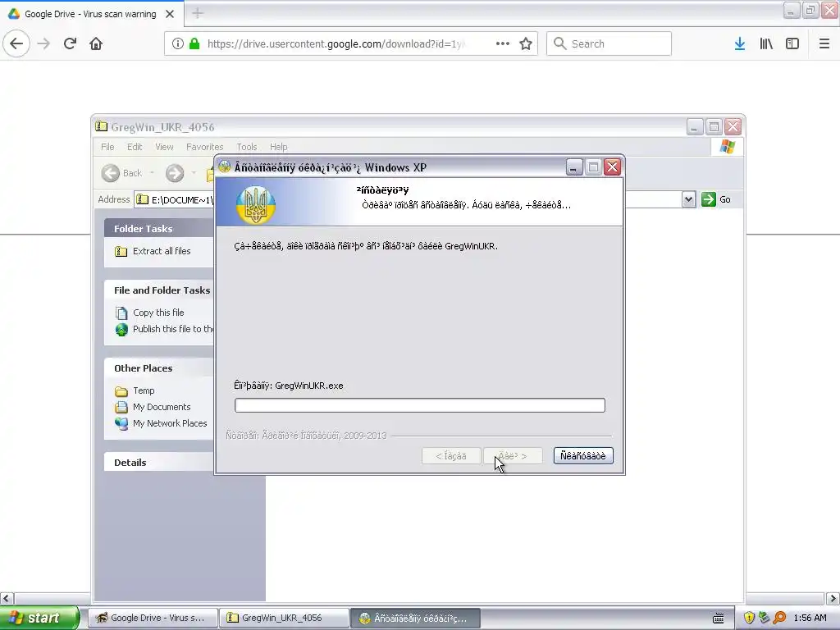Image resolution: width=840 pixels, height=630 pixels.
Task: Open File menu in GregWin_UKR_4056 window
Action: coord(107,146)
